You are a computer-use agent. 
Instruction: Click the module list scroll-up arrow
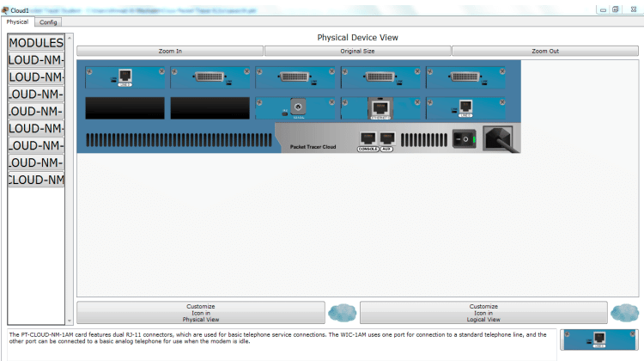(69, 38)
